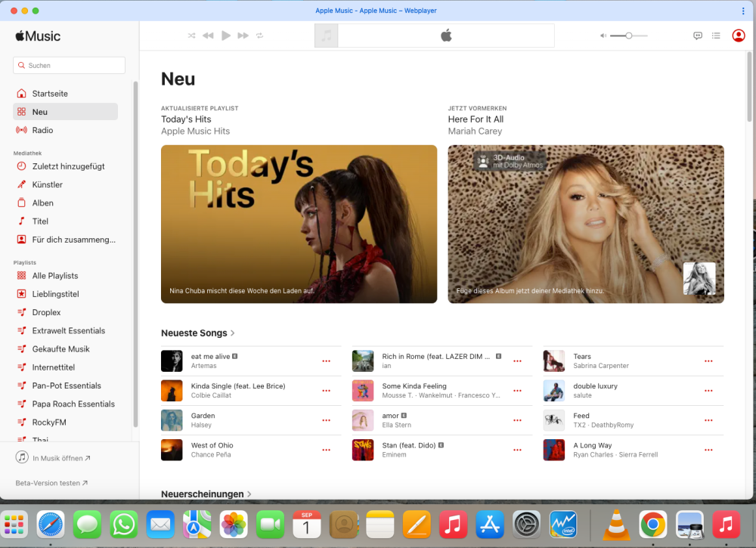Skip to next track
Screen dimensions: 756x548
point(243,36)
